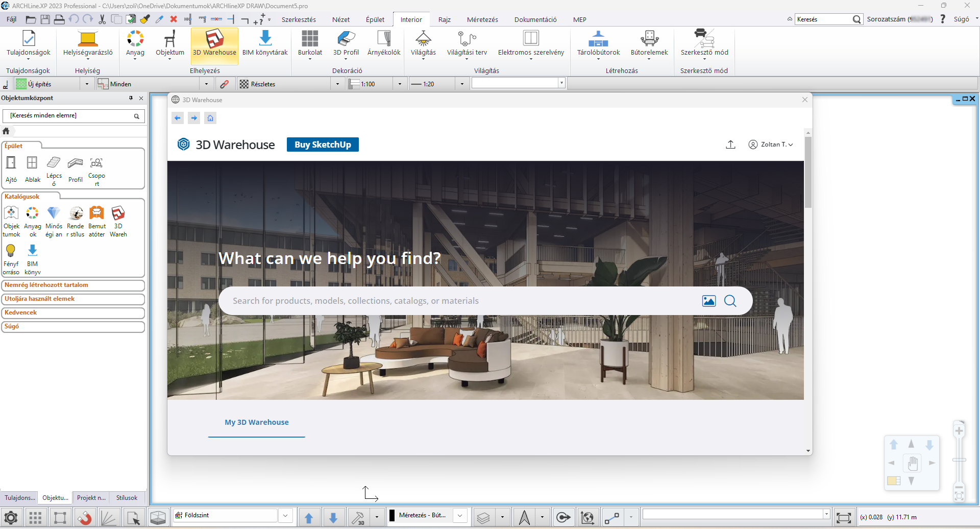Image resolution: width=980 pixels, height=529 pixels.
Task: Click the red X delete icon
Action: pyautogui.click(x=174, y=19)
